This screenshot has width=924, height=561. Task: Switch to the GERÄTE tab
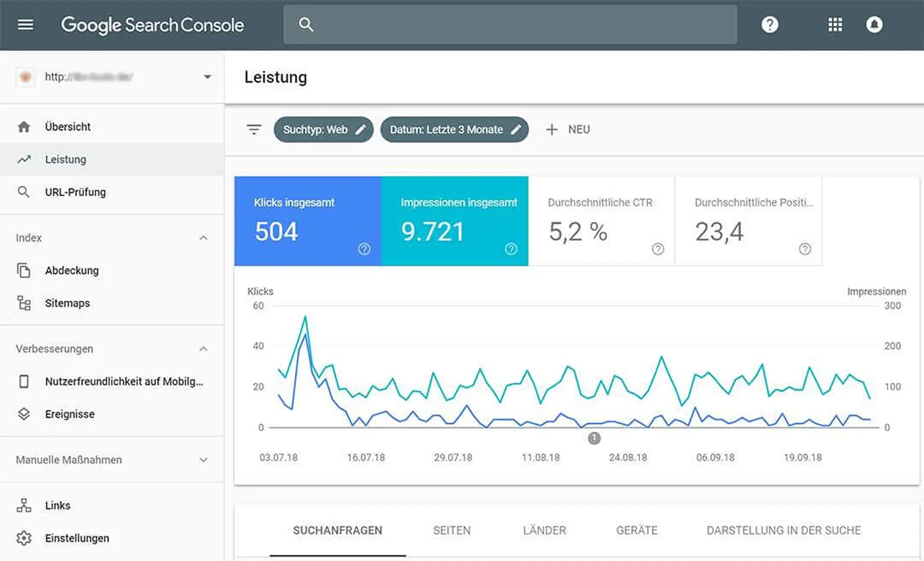click(637, 530)
